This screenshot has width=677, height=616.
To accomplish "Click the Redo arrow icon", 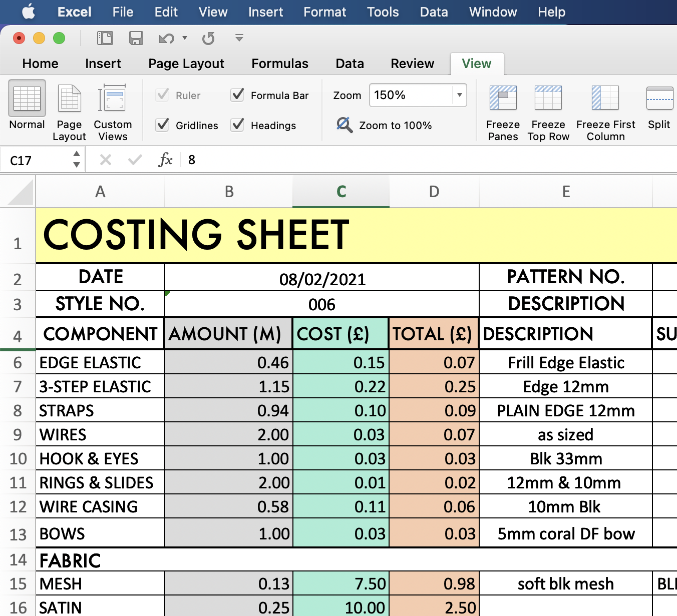I will pyautogui.click(x=208, y=39).
